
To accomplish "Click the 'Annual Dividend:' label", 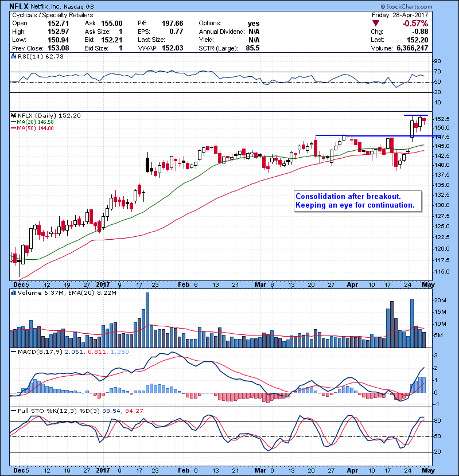I will pyautogui.click(x=221, y=32).
